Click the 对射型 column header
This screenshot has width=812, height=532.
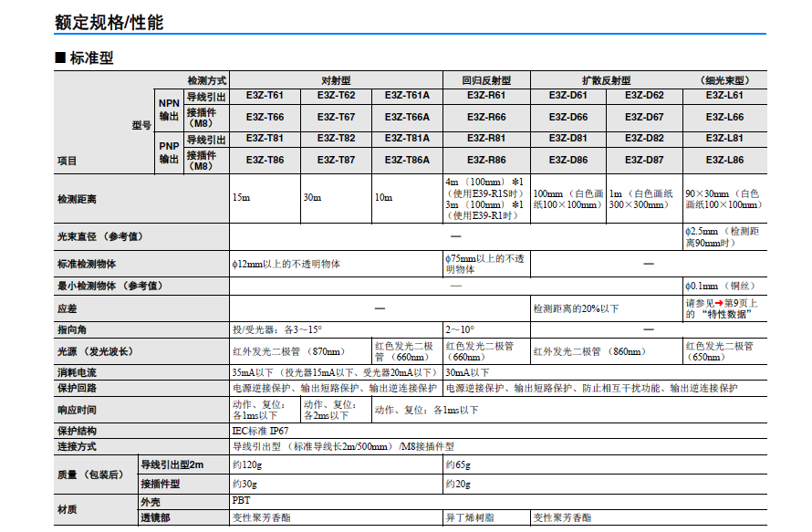(x=336, y=80)
